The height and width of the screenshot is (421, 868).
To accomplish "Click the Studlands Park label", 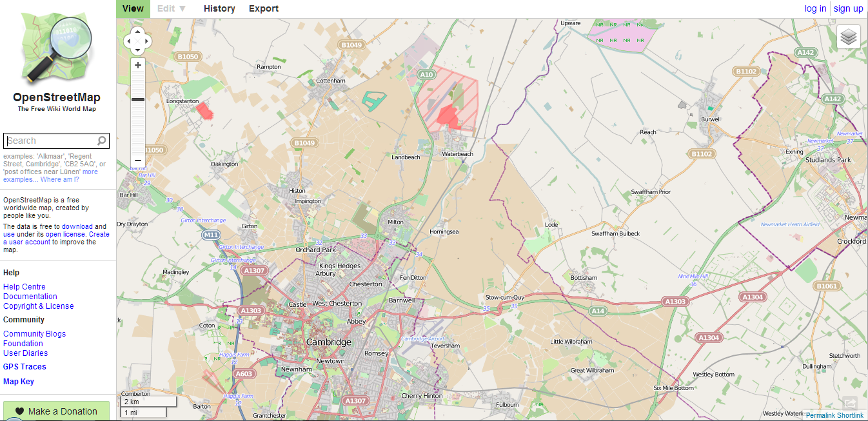I will [x=828, y=160].
